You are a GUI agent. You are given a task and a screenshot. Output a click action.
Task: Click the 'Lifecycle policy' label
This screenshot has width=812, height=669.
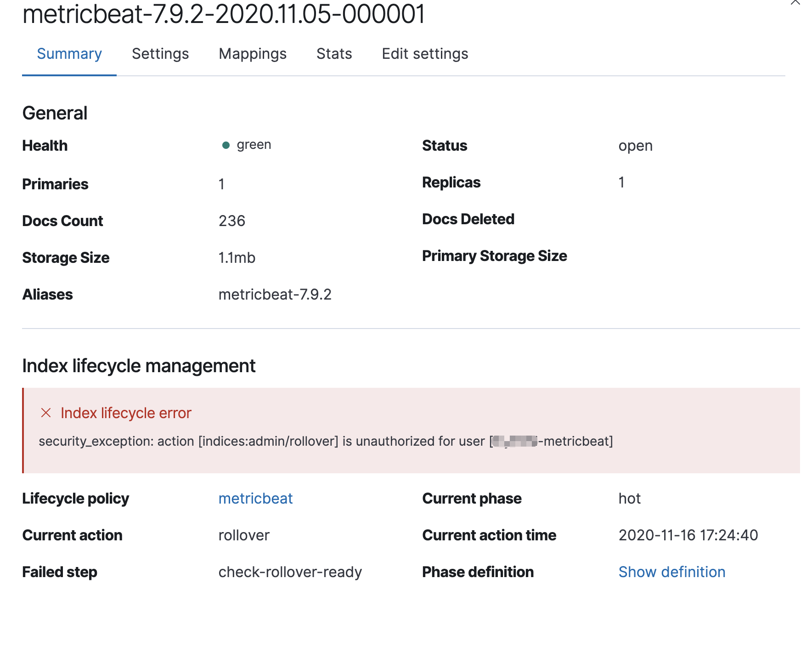coord(76,499)
